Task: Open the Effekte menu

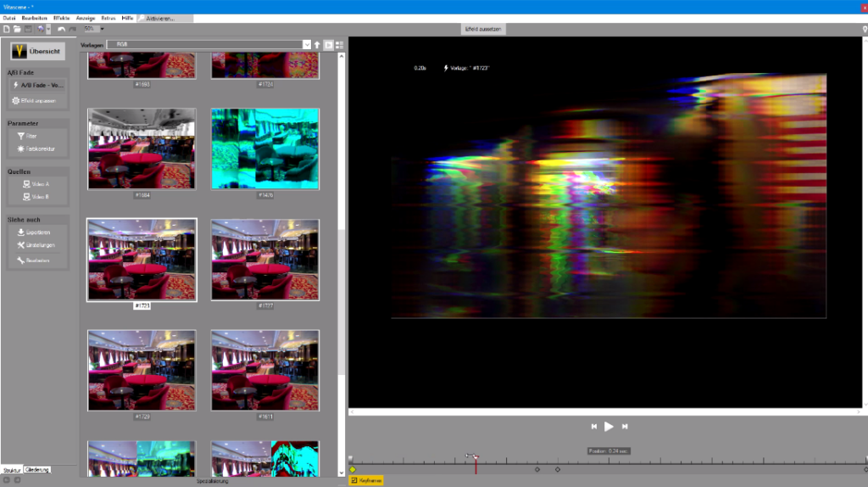Action: [61, 19]
